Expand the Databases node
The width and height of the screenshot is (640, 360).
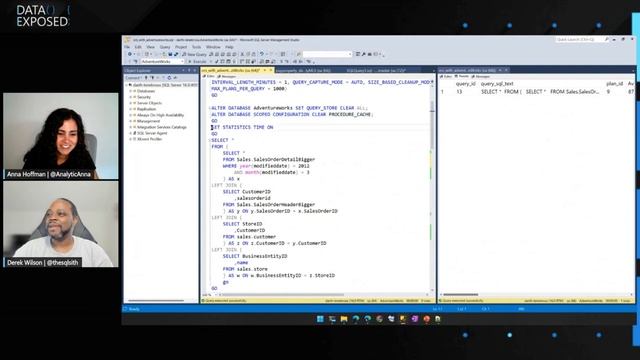point(131,91)
